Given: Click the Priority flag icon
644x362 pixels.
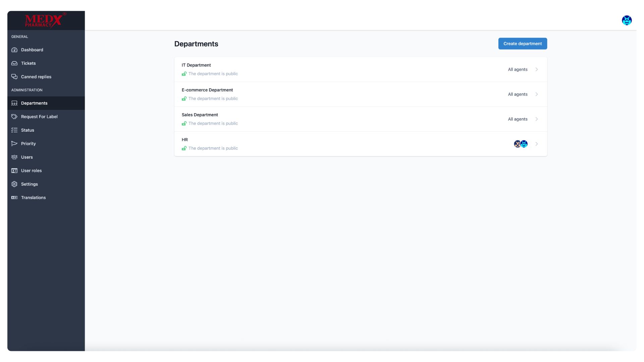Looking at the screenshot, I should (14, 143).
